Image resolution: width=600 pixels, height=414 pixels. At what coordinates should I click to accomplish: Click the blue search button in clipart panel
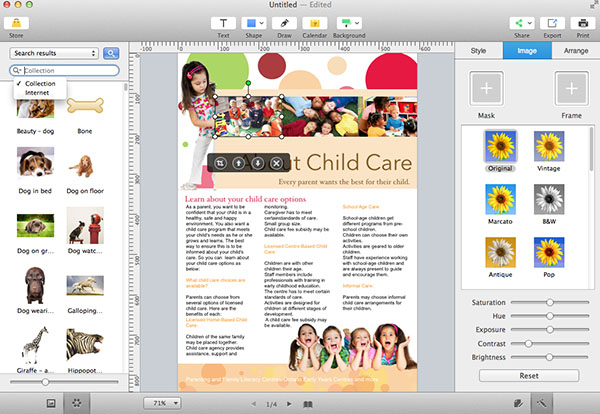[x=111, y=52]
